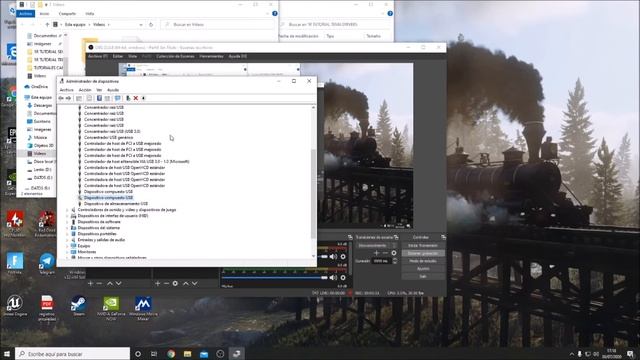Select the highlighted Dispositivo compuesto USB entry
Viewport: 640px width, 360px height.
(108, 198)
